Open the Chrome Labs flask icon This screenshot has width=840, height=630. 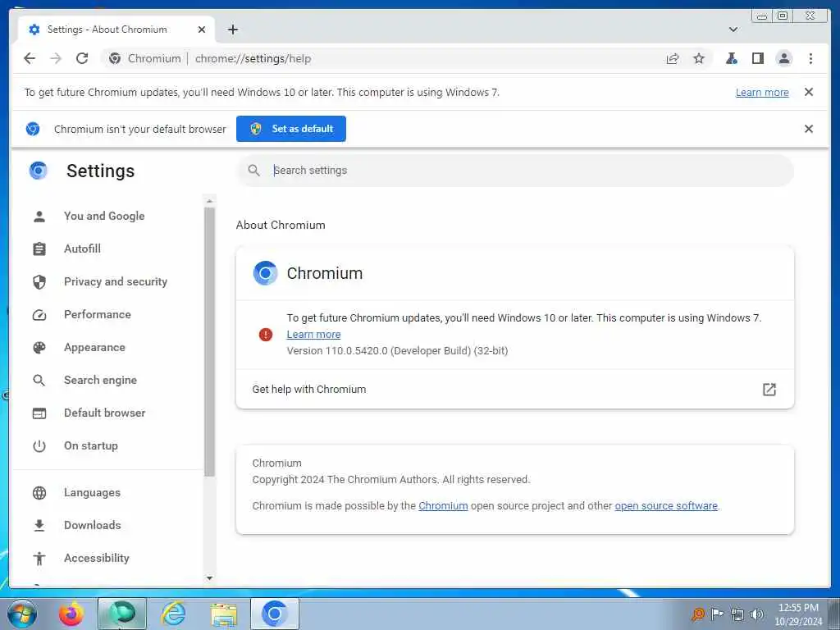click(x=731, y=58)
